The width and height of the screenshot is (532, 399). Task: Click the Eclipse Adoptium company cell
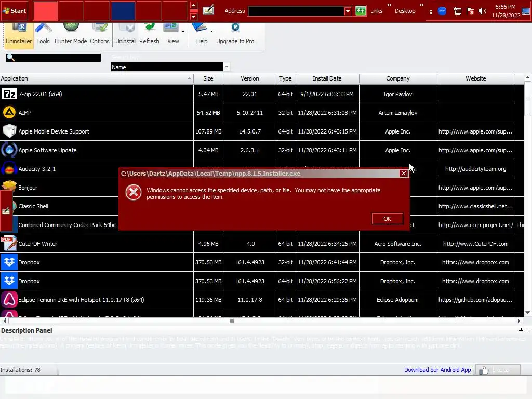[397, 300]
